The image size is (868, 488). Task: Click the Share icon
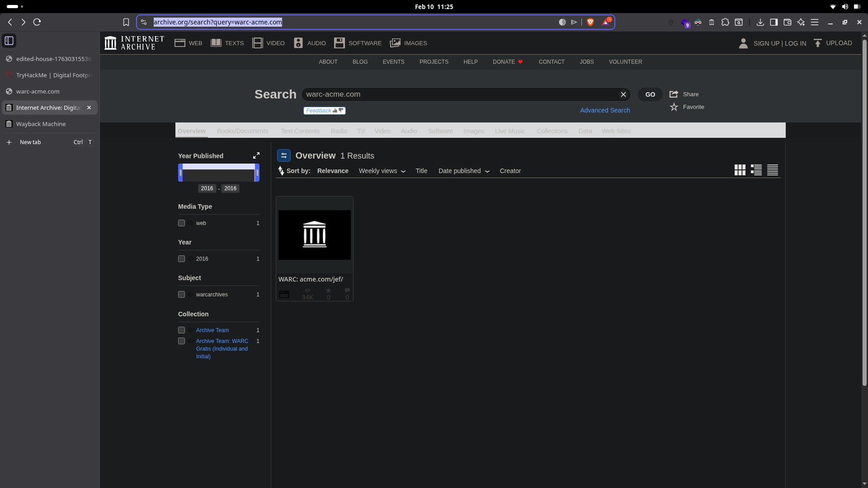(x=674, y=94)
